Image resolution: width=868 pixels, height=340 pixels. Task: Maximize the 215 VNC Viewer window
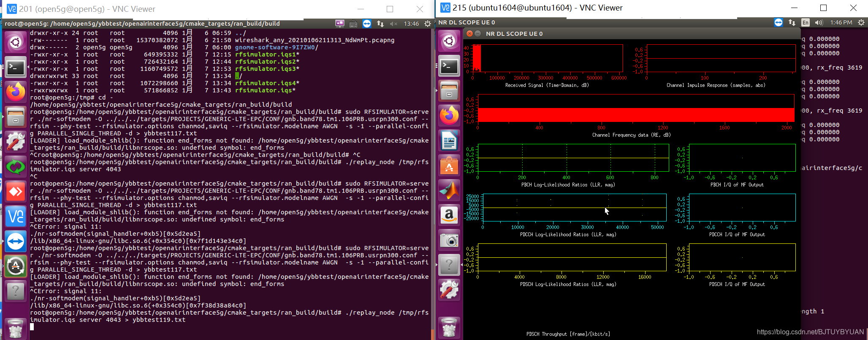[823, 8]
